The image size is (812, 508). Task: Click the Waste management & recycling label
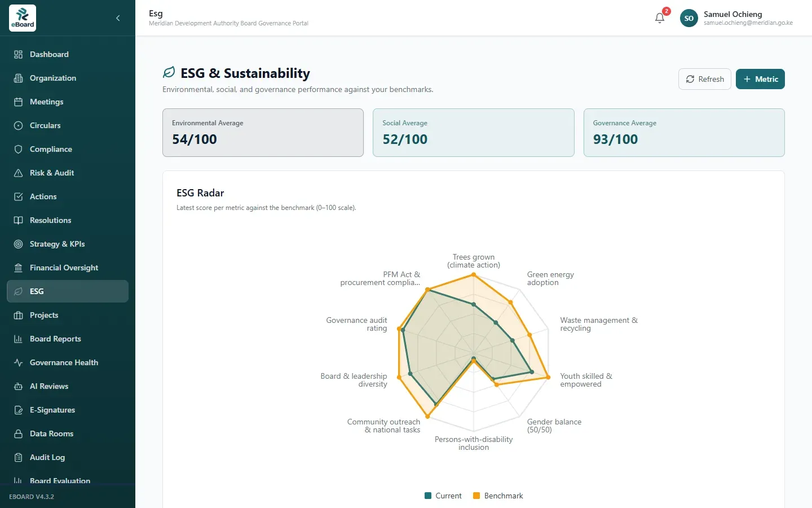[599, 324]
